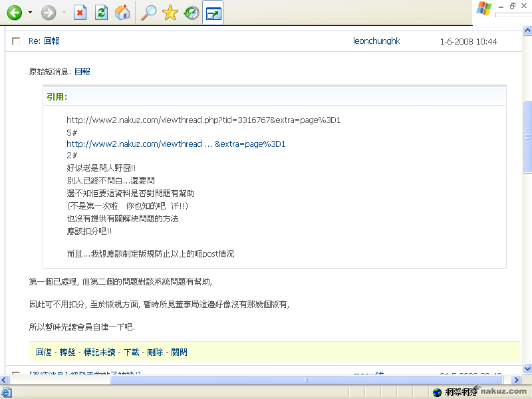The width and height of the screenshot is (532, 399).
Task: Open the shortened nakuz viewthread link
Action: [x=176, y=144]
